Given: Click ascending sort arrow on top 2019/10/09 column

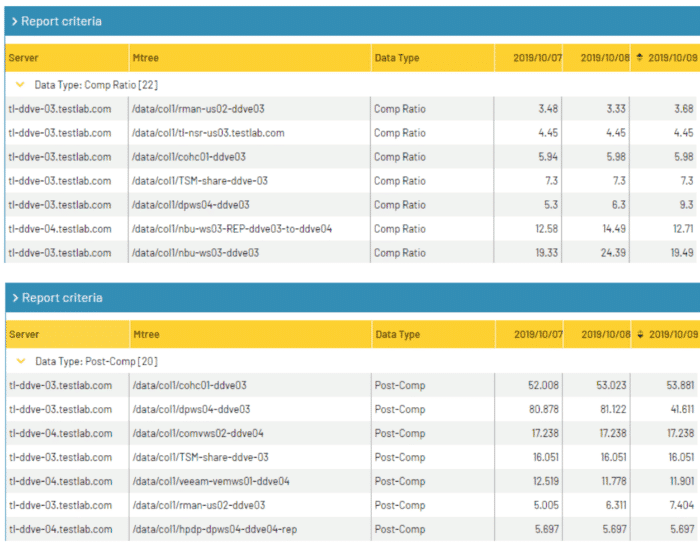Looking at the screenshot, I should point(640,58).
